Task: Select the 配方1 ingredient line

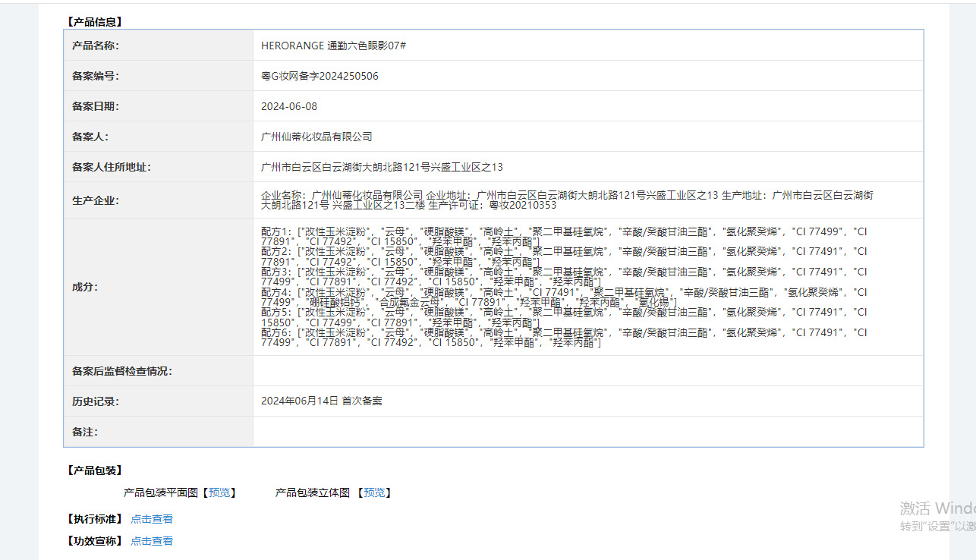Action: point(564,236)
